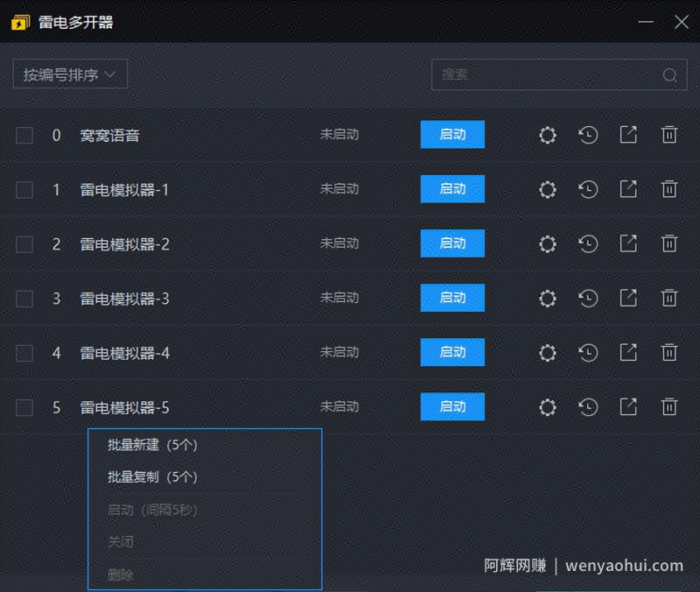Click the name 雷电模拟器-1
Image resolution: width=700 pixels, height=592 pixels.
124,190
